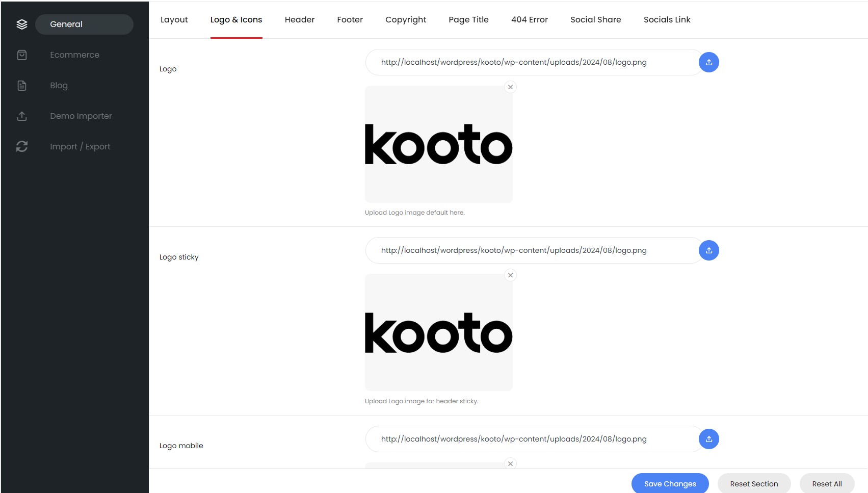Screen dimensions: 868x493
Task: Click the Reset Section button
Action: coord(754,484)
